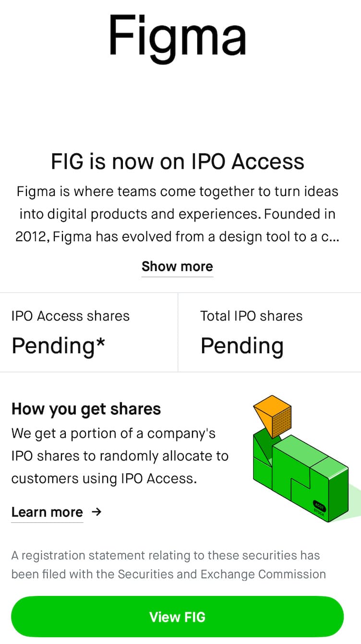Expand description with Show more

click(177, 266)
